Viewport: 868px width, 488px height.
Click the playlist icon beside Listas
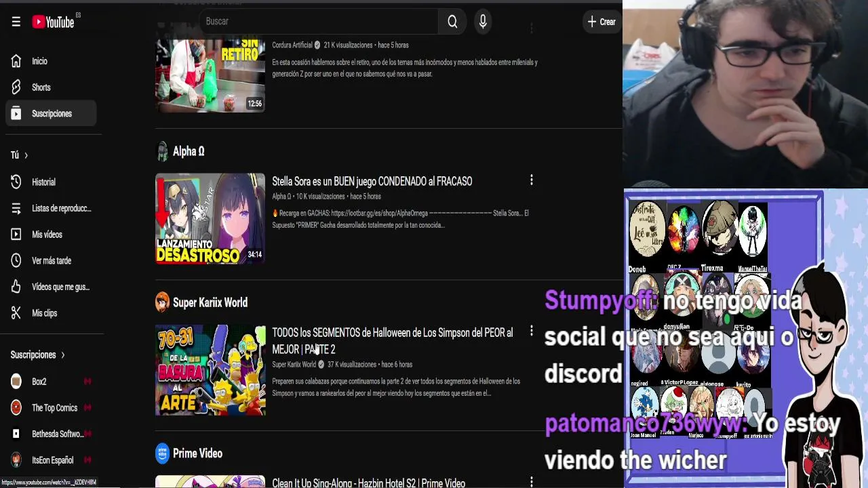16,208
